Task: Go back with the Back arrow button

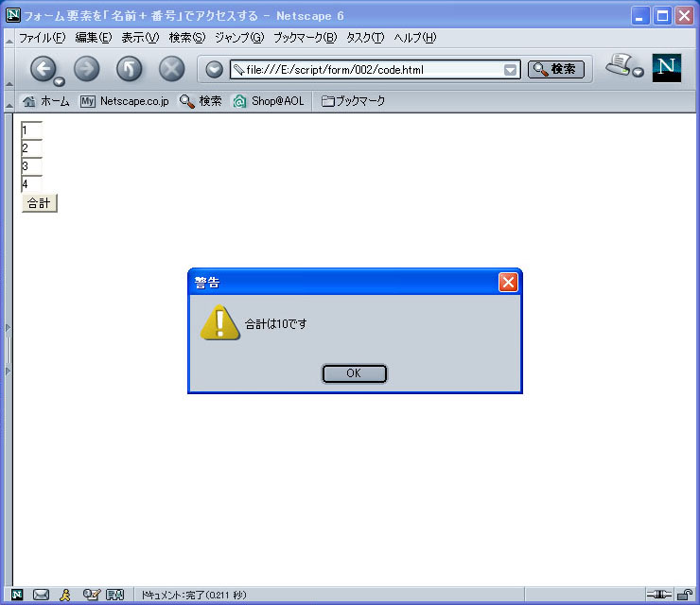Action: 43,69
